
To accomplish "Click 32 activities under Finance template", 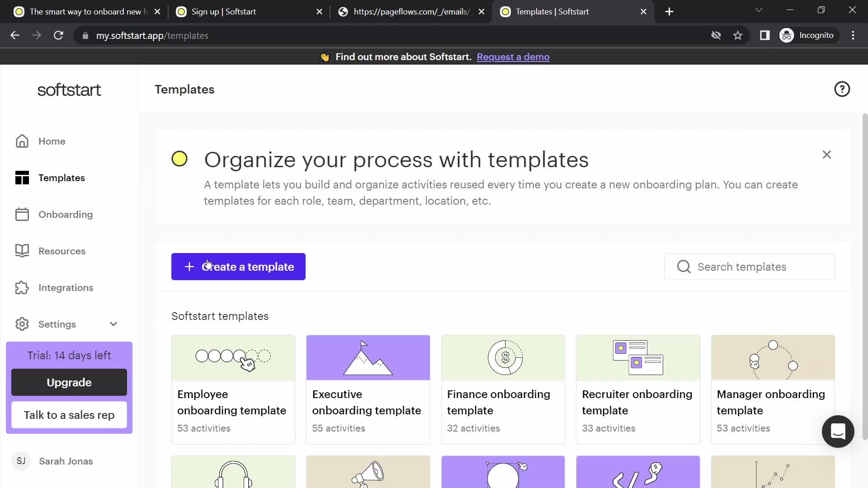I will click(473, 428).
